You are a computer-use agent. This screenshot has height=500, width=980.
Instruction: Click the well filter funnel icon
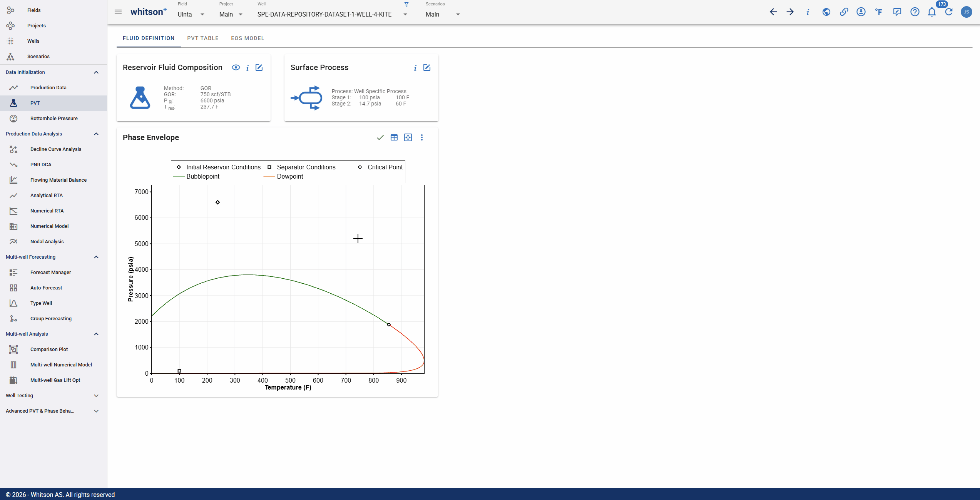406,5
